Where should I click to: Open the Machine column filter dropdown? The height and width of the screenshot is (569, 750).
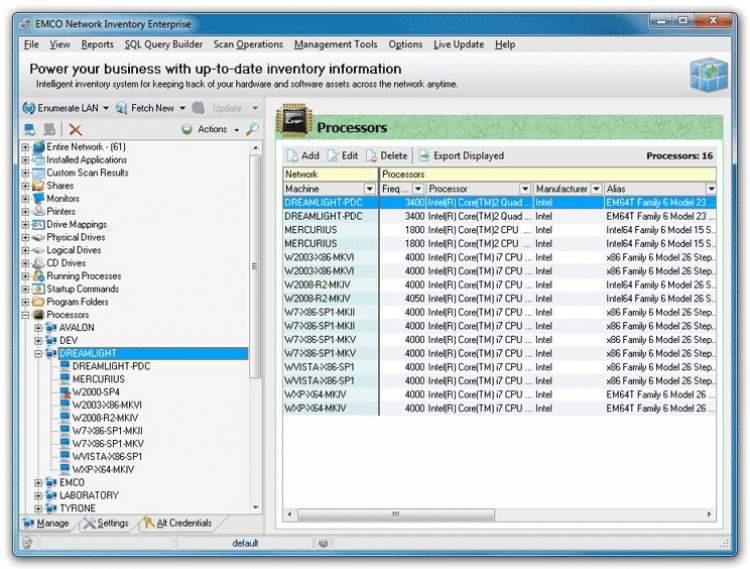click(x=369, y=189)
